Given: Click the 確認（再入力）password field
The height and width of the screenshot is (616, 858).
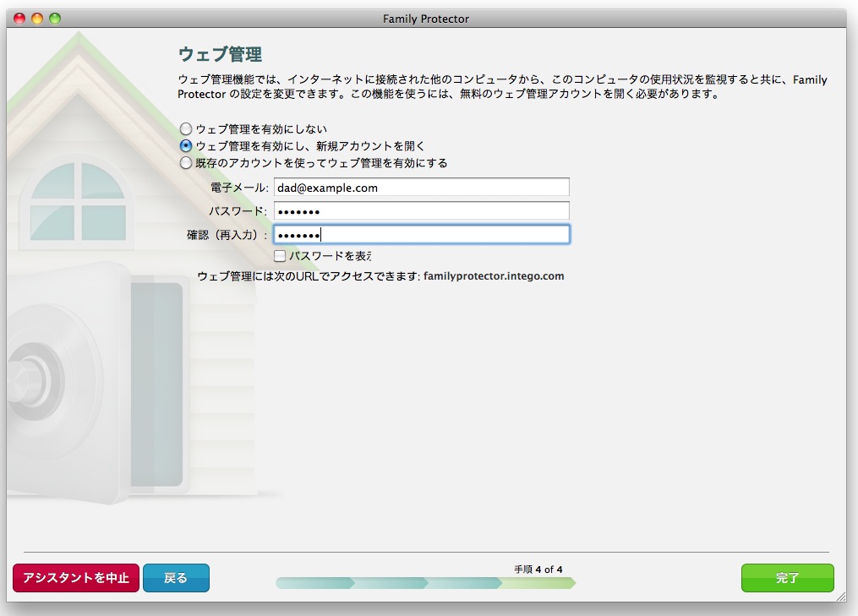Looking at the screenshot, I should point(421,235).
